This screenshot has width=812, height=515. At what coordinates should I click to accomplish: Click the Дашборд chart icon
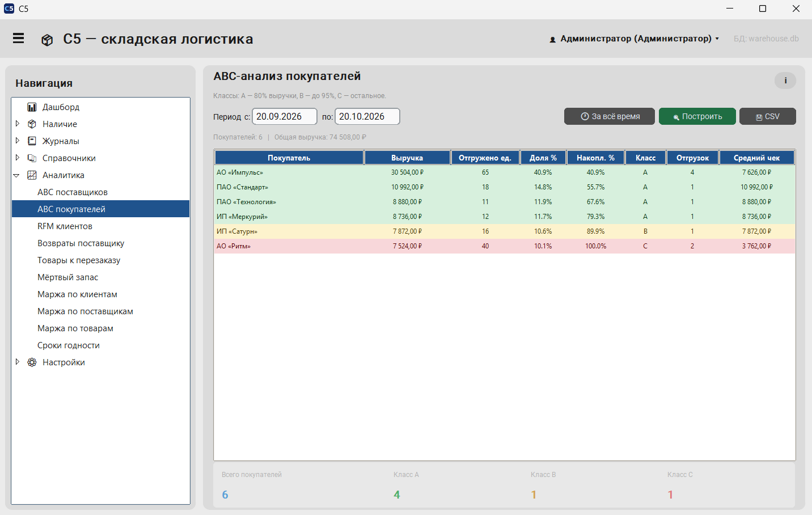[x=32, y=107]
